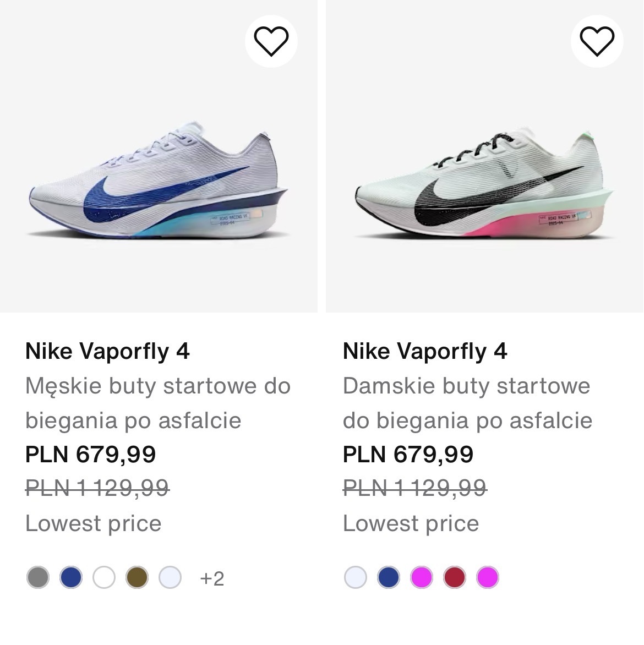644x645 pixels.
Task: Tap heart icon on women's Vaporfly 4
Action: pyautogui.click(x=597, y=41)
